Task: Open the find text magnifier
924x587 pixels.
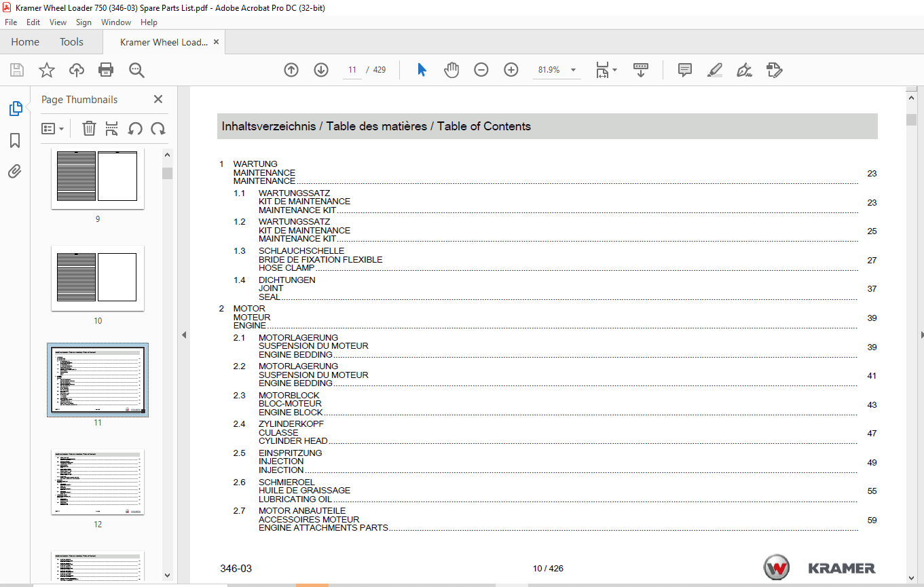Action: [136, 70]
